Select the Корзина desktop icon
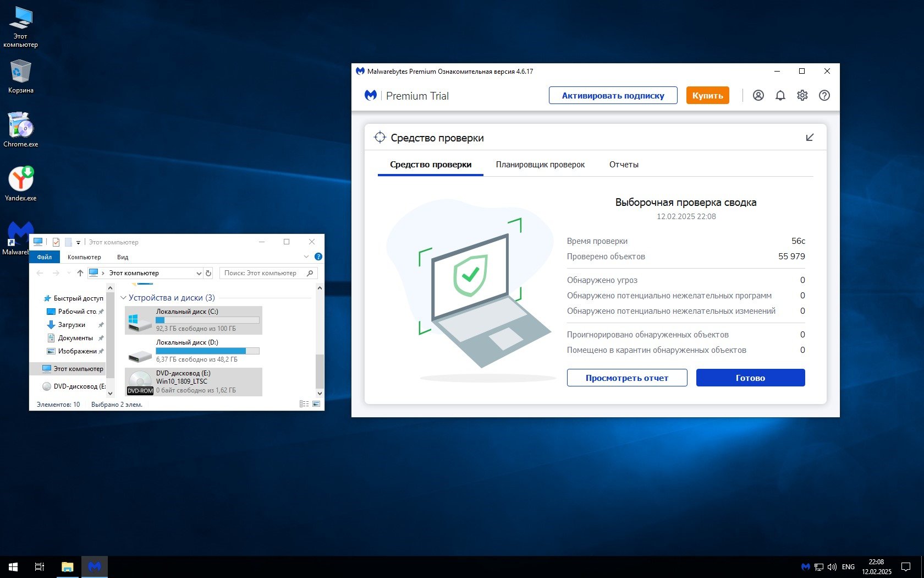 pos(21,76)
